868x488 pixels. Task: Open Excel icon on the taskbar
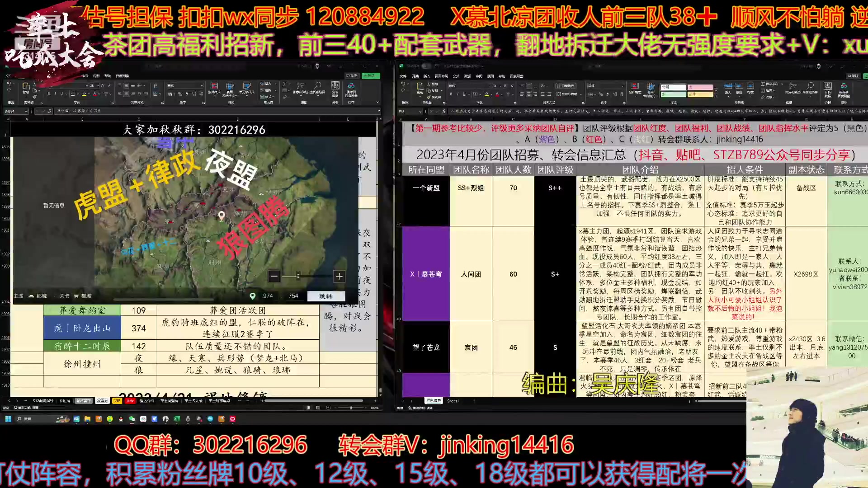pyautogui.click(x=176, y=419)
